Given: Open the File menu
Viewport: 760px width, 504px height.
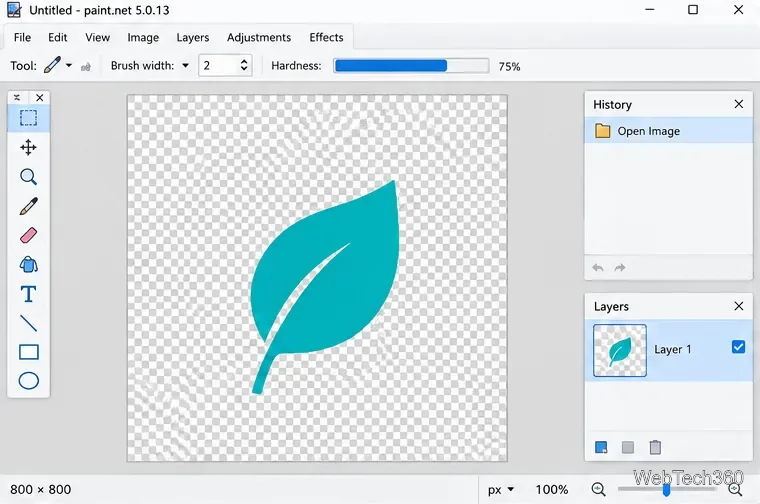Looking at the screenshot, I should [22, 37].
